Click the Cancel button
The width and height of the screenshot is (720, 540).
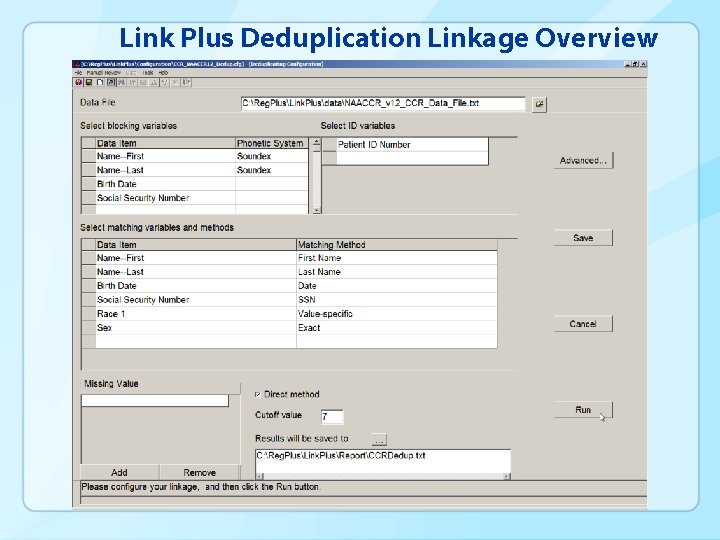pos(583,324)
